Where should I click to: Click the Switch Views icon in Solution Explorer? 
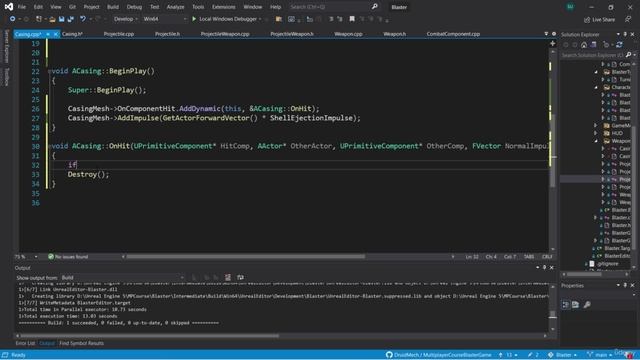[593, 45]
